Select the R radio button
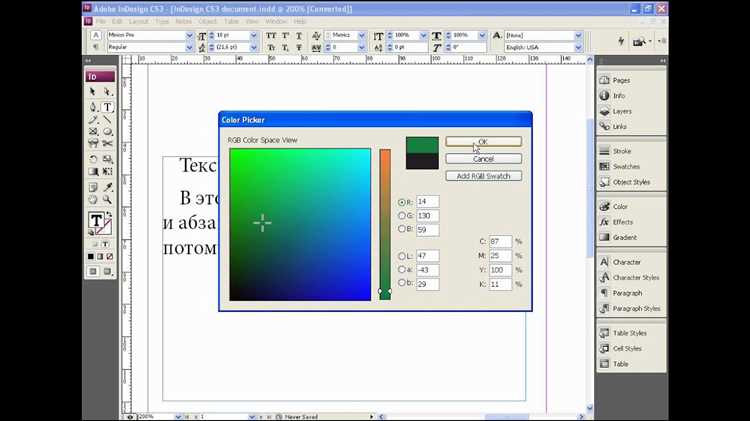The width and height of the screenshot is (750, 421). 402,202
